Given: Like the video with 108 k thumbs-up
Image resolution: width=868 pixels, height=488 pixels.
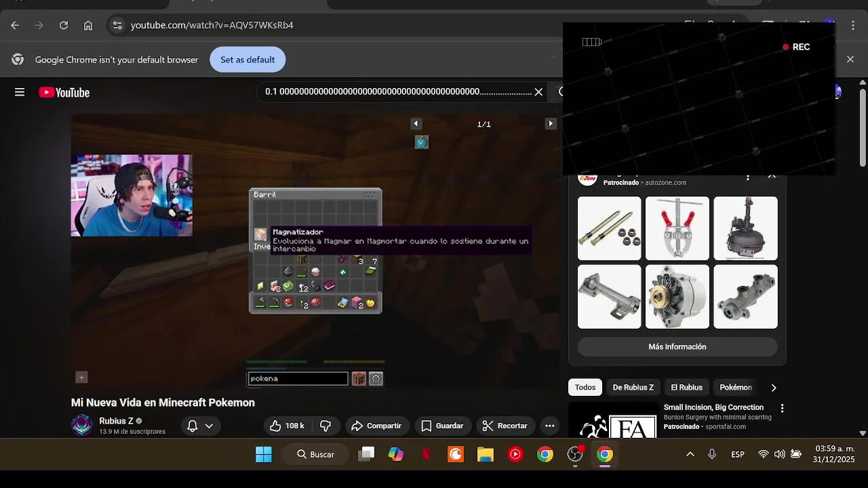Looking at the screenshot, I should pyautogui.click(x=288, y=426).
